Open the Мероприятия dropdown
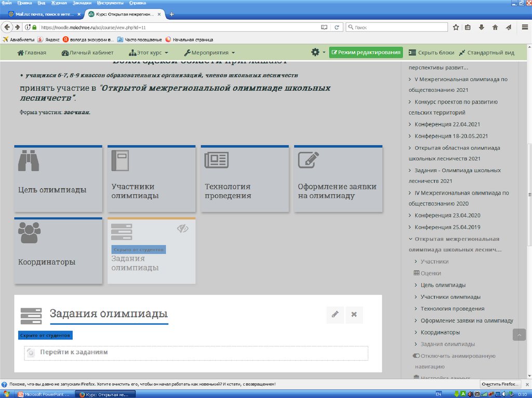 [x=209, y=52]
